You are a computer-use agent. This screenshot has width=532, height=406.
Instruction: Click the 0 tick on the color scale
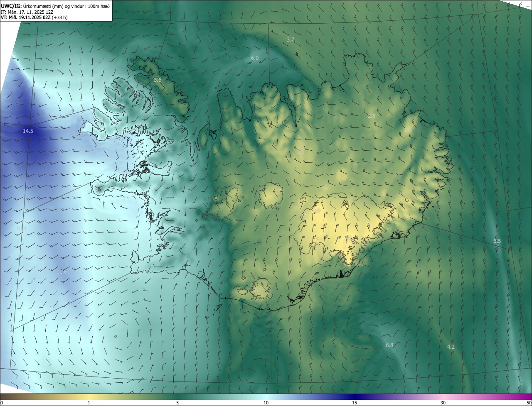pos(1,403)
